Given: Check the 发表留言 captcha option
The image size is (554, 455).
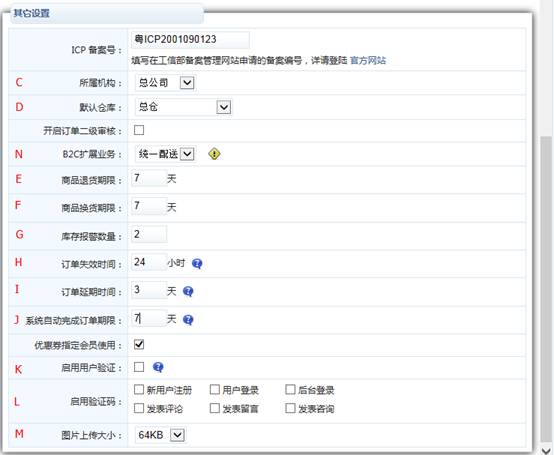Looking at the screenshot, I should (214, 408).
